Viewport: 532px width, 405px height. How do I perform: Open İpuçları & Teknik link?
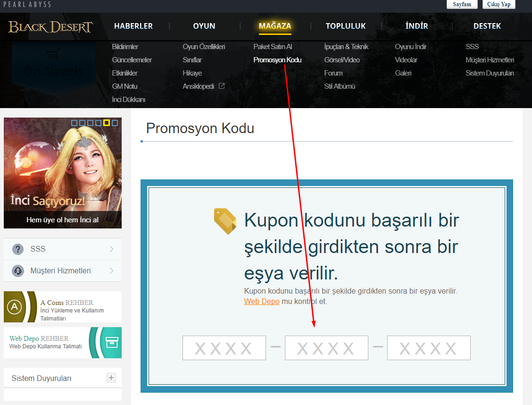(x=346, y=47)
